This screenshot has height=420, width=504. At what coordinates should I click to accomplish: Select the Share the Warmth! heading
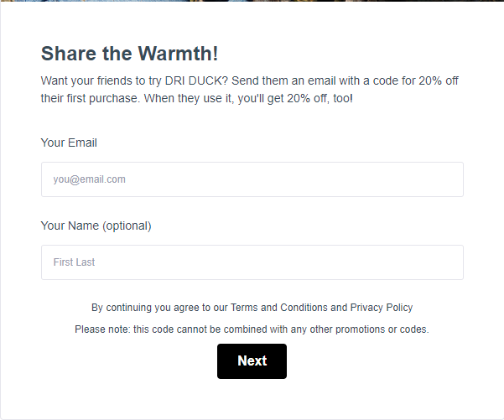pos(129,54)
